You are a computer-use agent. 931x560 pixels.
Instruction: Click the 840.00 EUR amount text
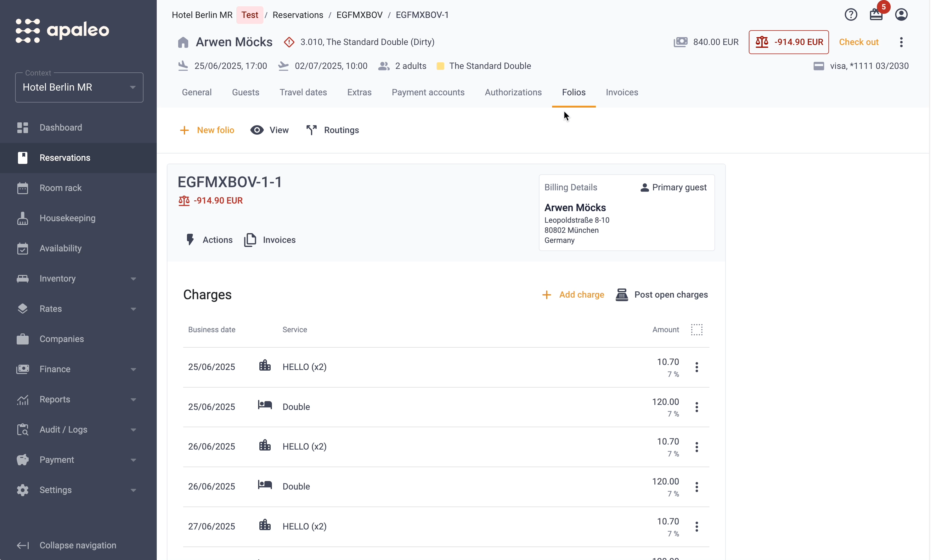(715, 42)
